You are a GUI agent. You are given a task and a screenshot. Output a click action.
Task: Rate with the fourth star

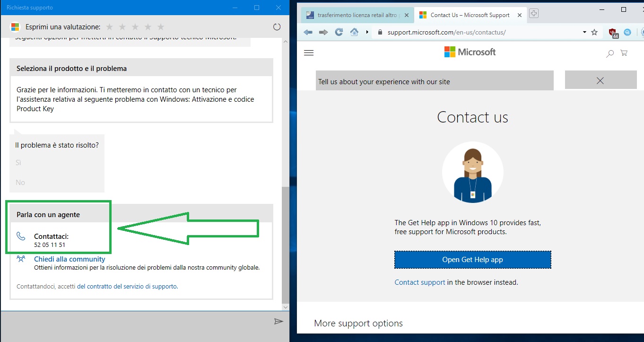(148, 27)
